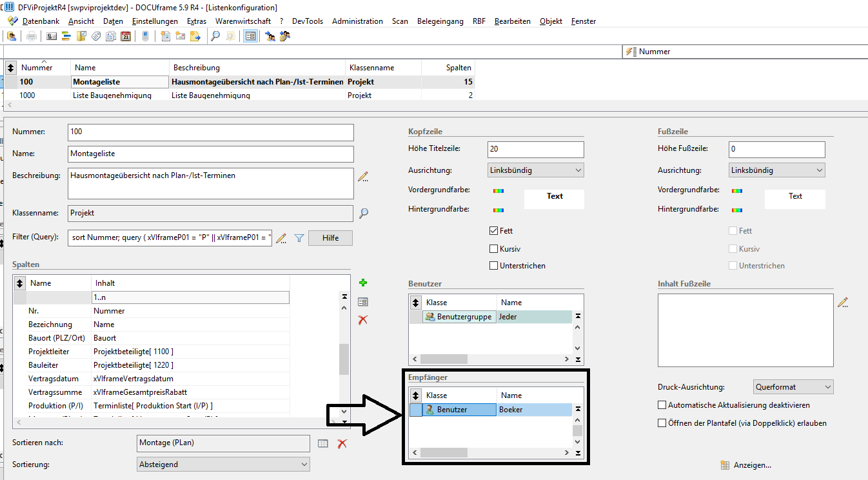Click the checklist folder toolbar icon
The image size is (868, 480).
81,36
